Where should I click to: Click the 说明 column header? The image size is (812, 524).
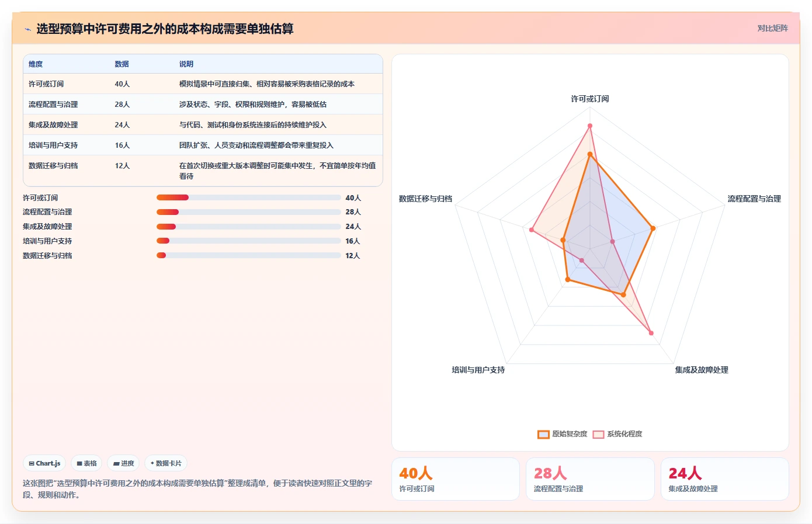[186, 64]
